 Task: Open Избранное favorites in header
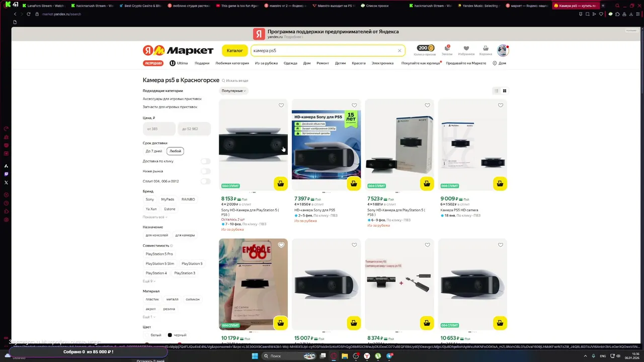tap(466, 50)
